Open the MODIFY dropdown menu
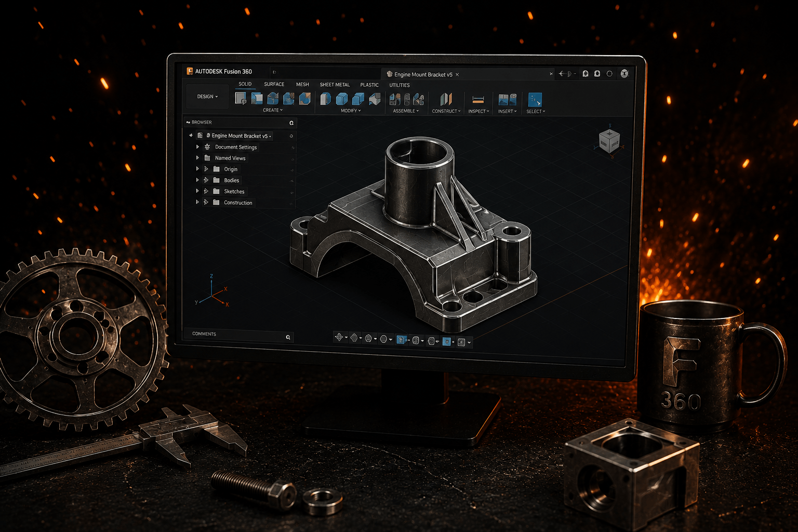The height and width of the screenshot is (532, 798). click(351, 111)
